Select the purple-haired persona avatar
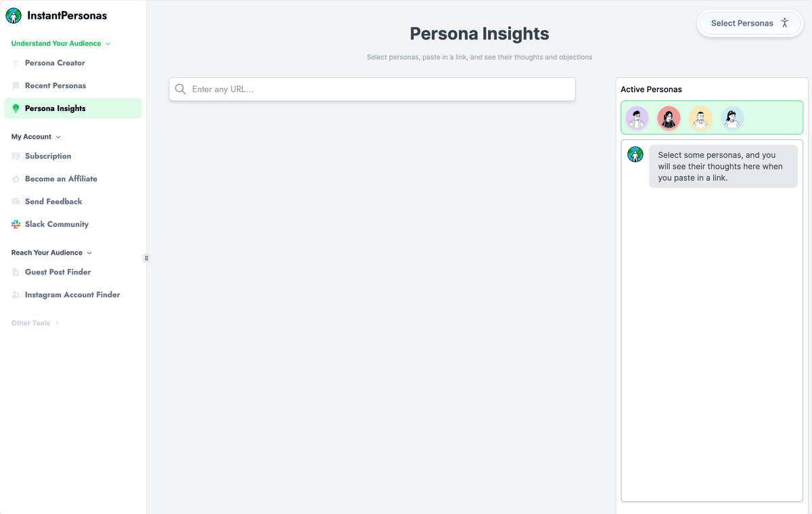This screenshot has height=514, width=812. coord(636,117)
